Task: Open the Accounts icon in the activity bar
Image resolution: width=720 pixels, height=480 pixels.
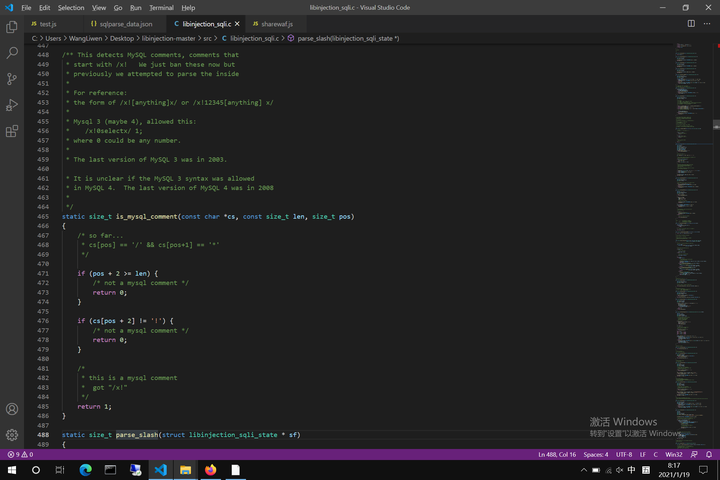Action: pos(12,409)
